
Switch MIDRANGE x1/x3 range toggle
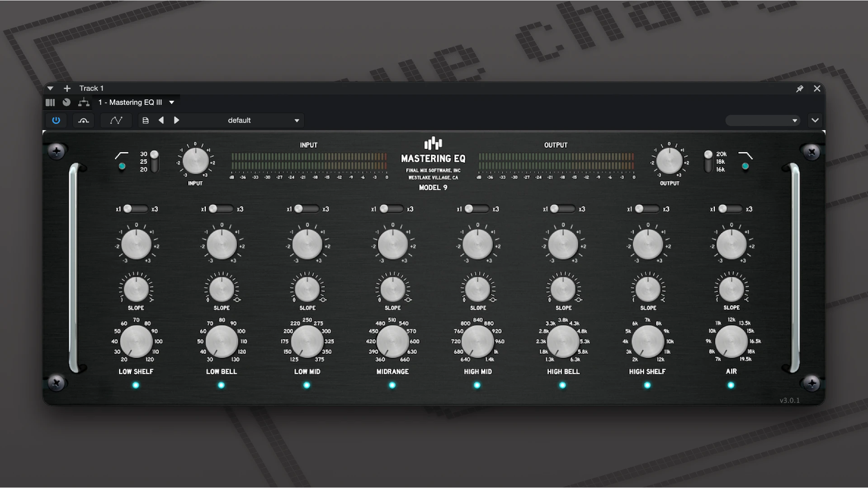click(392, 209)
